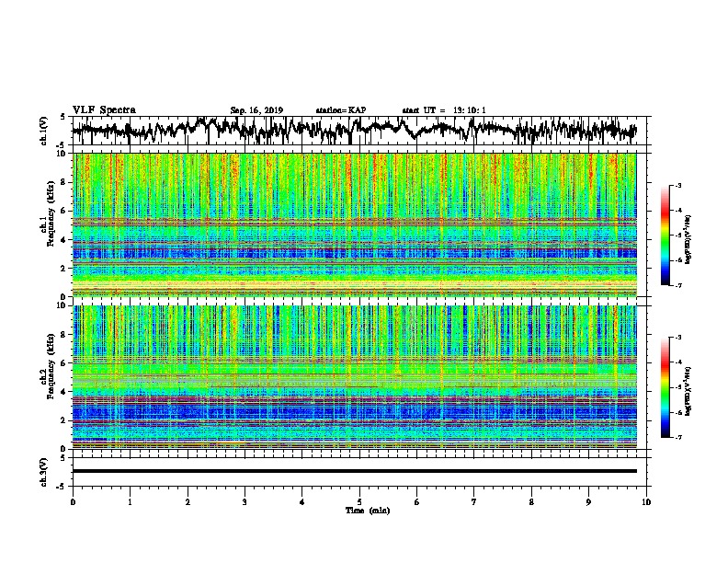728x563 pixels.
Task: Click the "8" kHz tick on ch.1 frequency axis
Action: tap(64, 182)
